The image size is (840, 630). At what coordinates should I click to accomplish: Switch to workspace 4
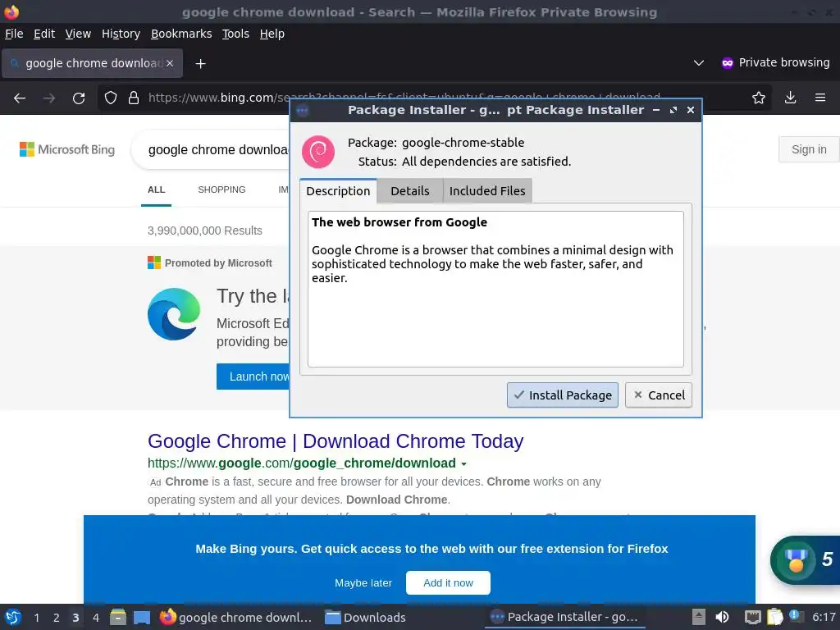click(x=95, y=618)
